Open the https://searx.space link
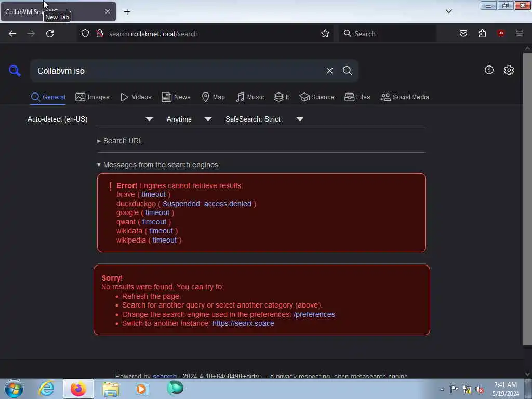This screenshot has width=532, height=399. click(243, 323)
